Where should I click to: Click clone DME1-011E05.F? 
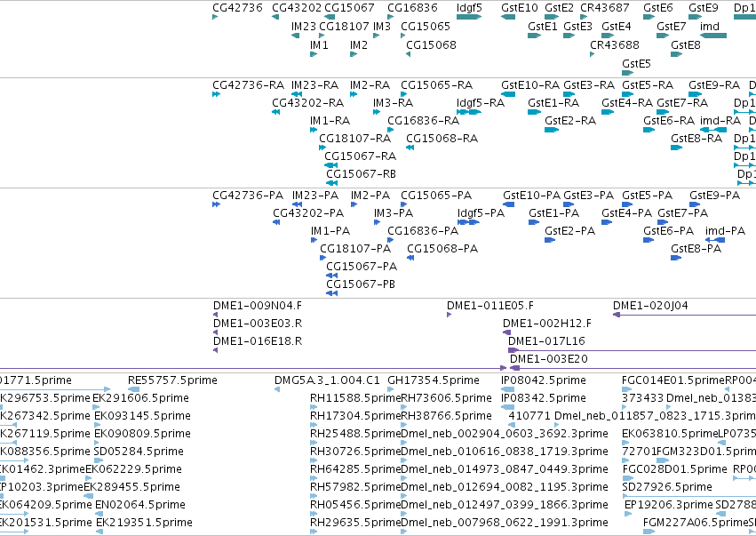click(x=489, y=306)
